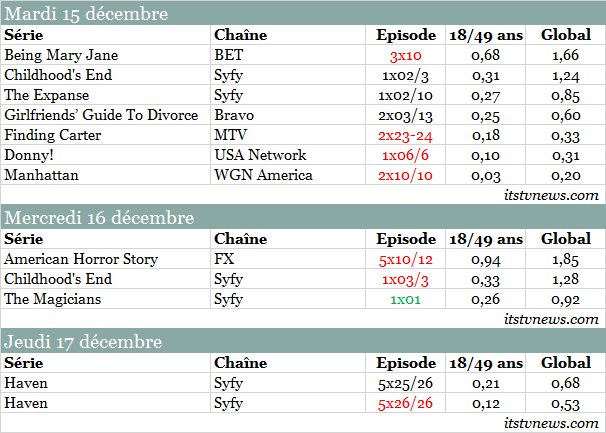
Task: Click the Jeudi 17 décembre header
Action: tap(84, 341)
